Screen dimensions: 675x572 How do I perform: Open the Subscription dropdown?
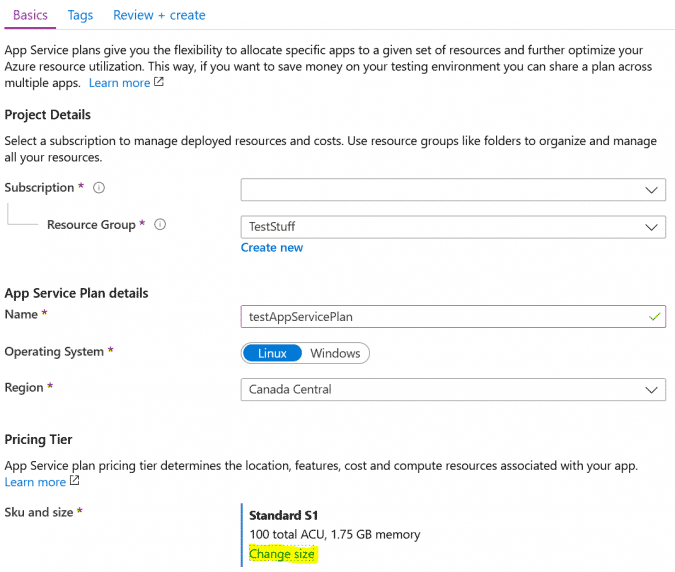point(453,190)
